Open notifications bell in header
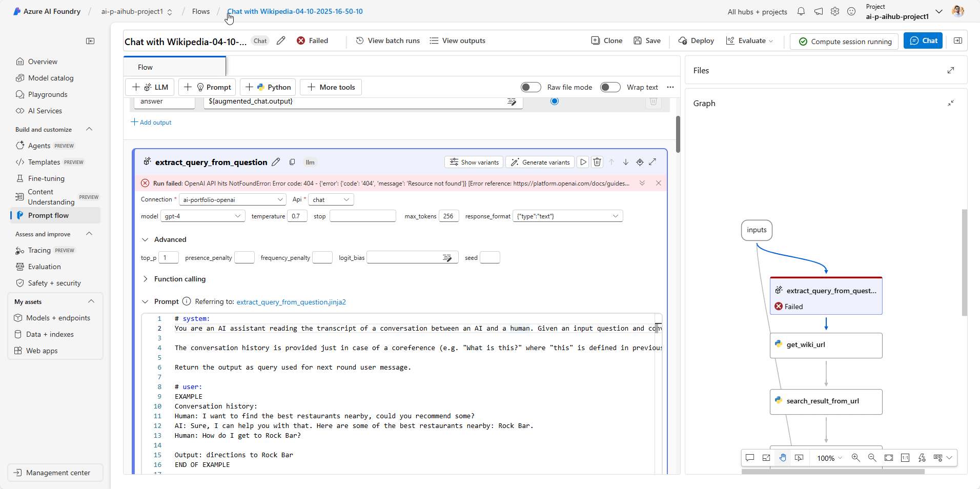Viewport: 980px width, 489px height. [x=801, y=11]
